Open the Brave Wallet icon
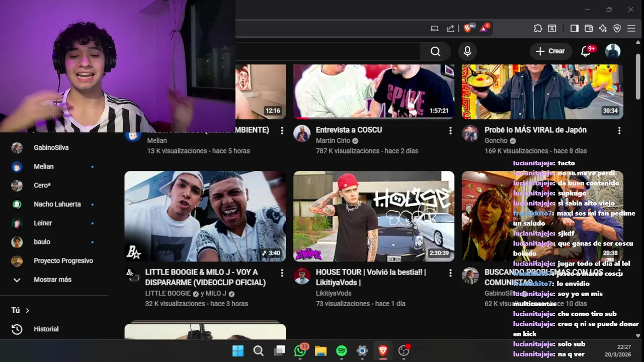 pyautogui.click(x=589, y=29)
